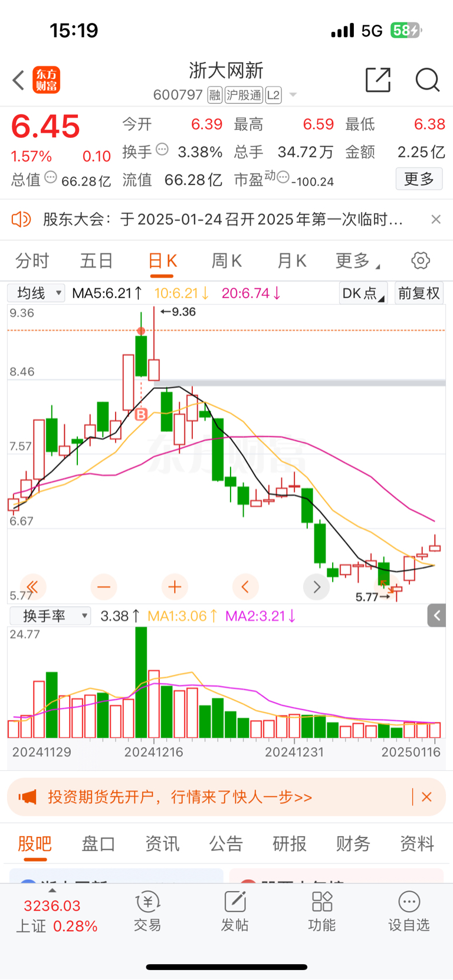Screen dimensions: 453x980
Task: Tap the info icon beside 市盈动
Action: (x=283, y=177)
